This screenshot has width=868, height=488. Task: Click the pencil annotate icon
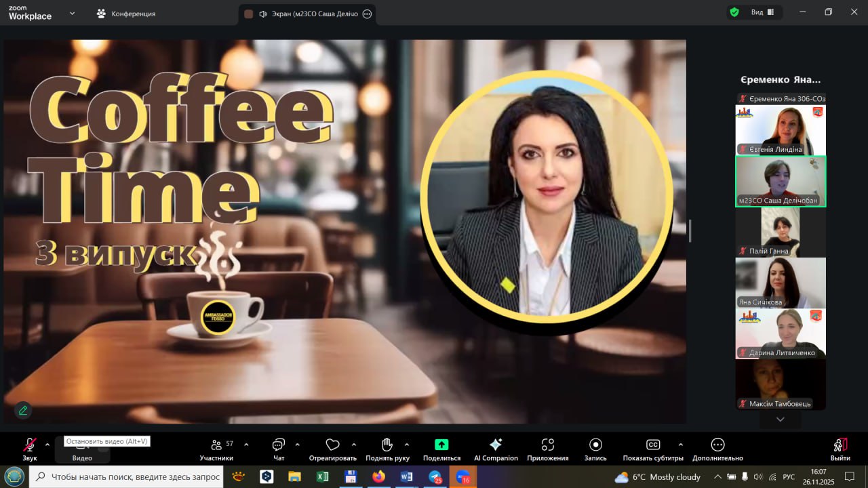[23, 410]
